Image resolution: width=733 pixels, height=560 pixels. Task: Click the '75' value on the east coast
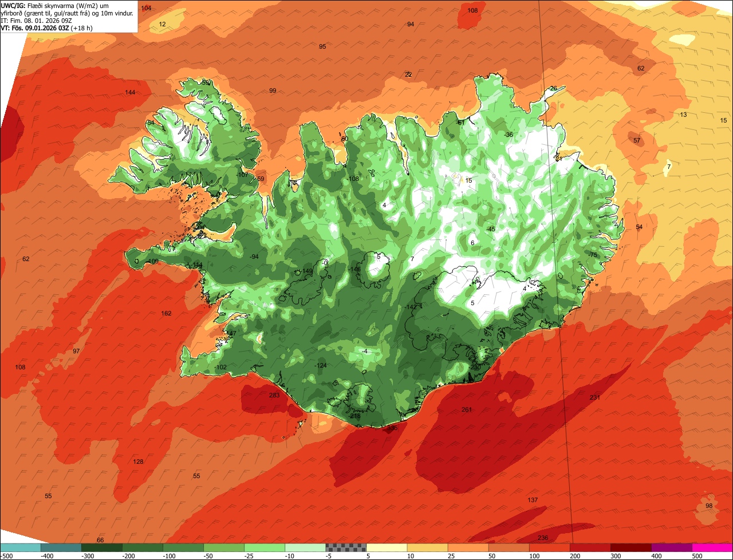[x=593, y=255]
